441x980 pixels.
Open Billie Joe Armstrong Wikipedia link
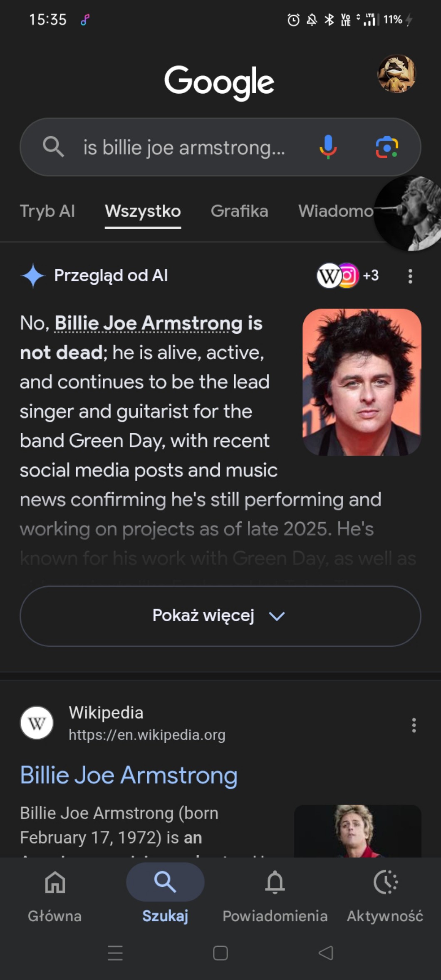point(129,775)
